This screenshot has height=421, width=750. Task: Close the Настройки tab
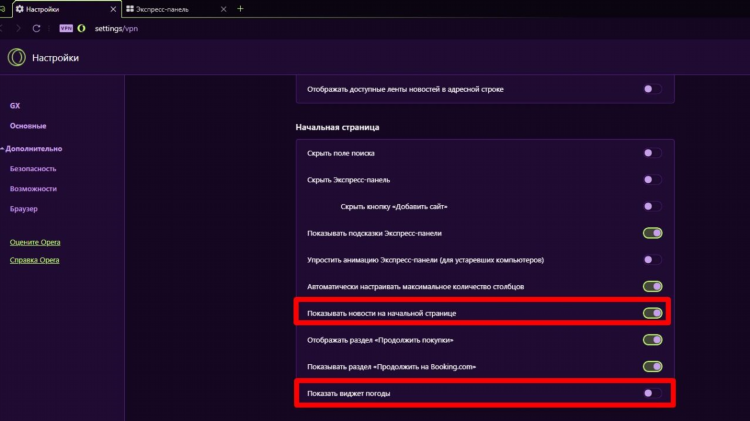(113, 9)
